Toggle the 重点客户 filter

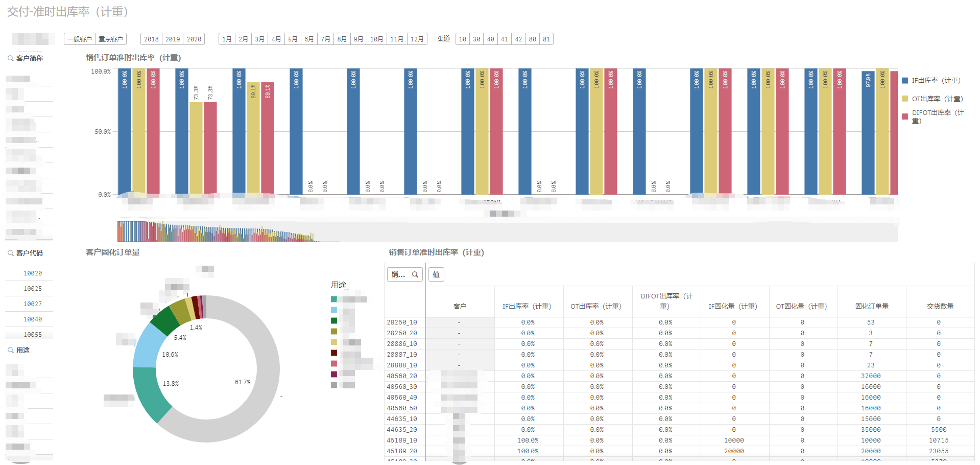[111, 39]
